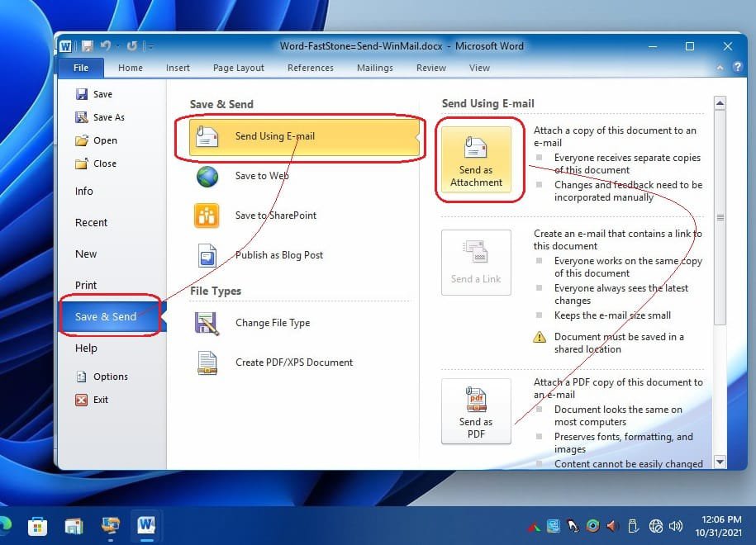Open the File tab

click(x=81, y=68)
